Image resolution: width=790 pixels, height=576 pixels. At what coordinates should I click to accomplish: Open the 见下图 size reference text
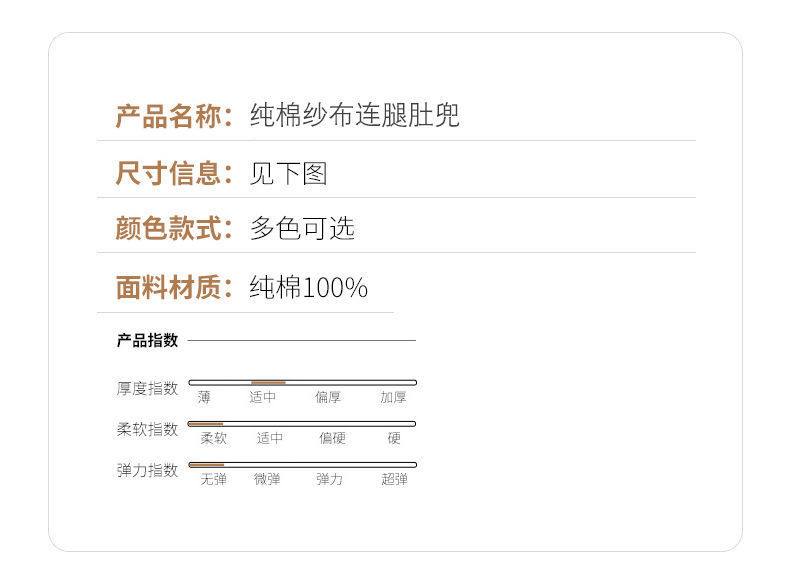click(288, 173)
